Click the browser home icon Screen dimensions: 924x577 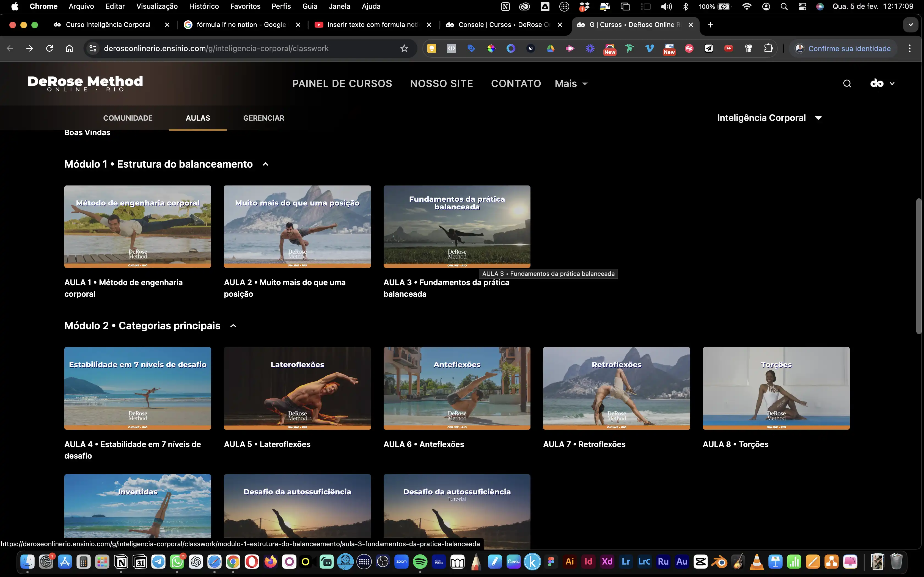pyautogui.click(x=69, y=48)
